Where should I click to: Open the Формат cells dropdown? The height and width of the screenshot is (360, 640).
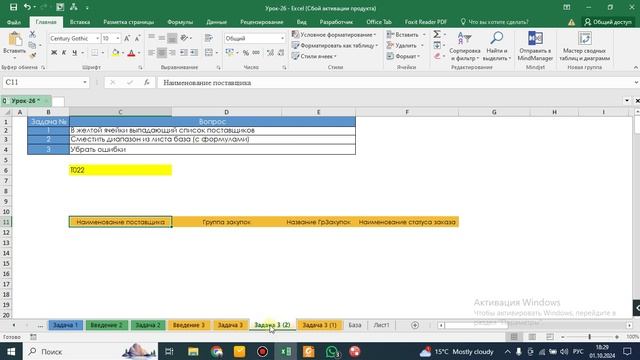tap(404, 56)
